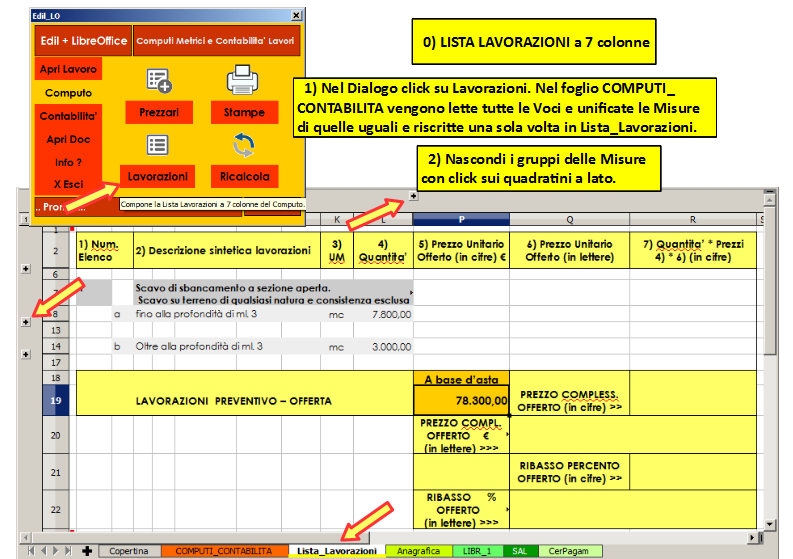The image size is (793, 559).
Task: Select column R header
Action: [x=693, y=220]
